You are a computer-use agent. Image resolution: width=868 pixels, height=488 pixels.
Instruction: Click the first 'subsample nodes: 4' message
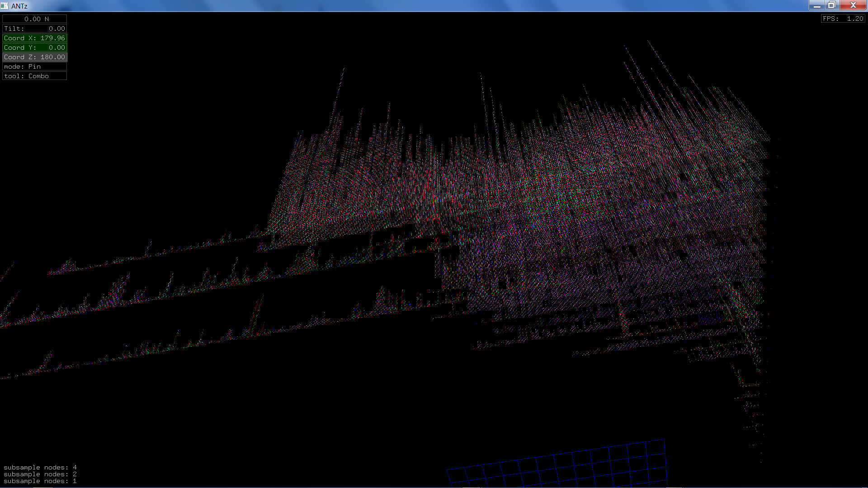[40, 467]
